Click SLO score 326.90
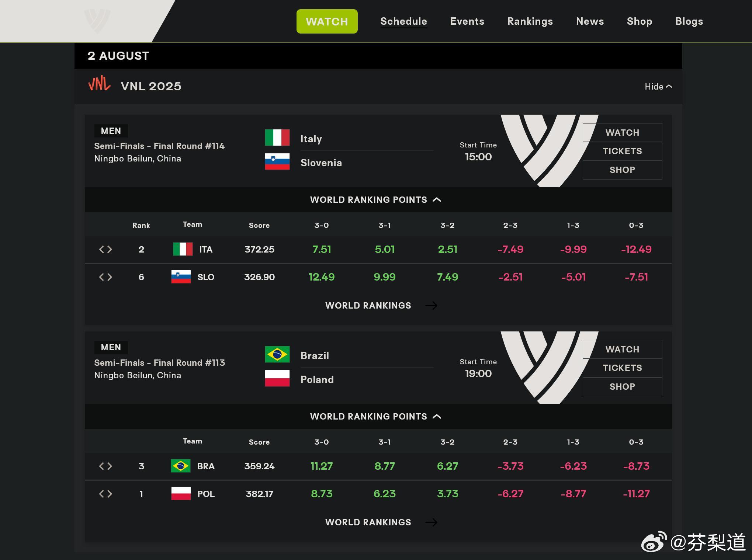This screenshot has height=560, width=752. pyautogui.click(x=259, y=277)
